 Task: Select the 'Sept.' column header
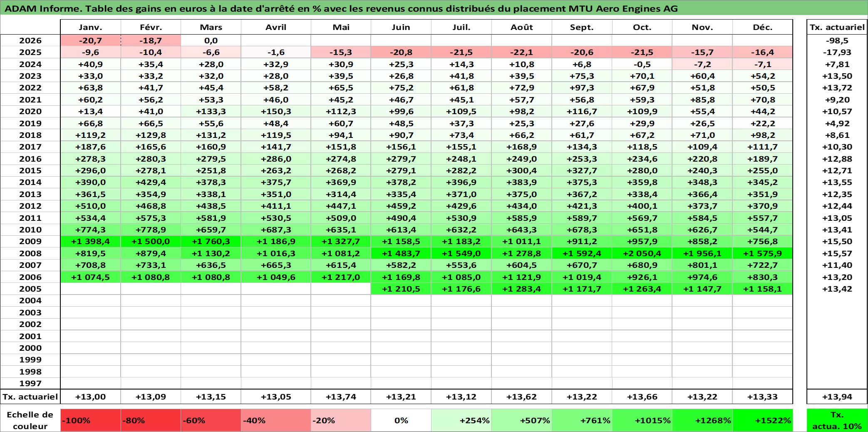(x=582, y=27)
